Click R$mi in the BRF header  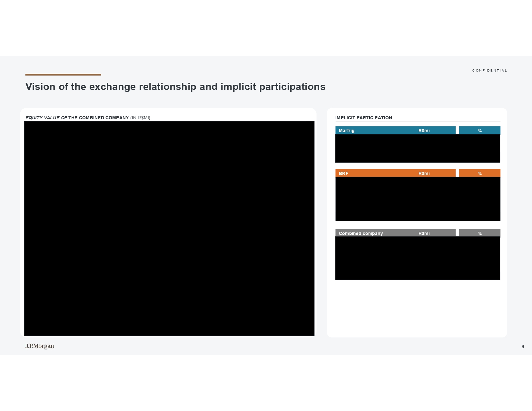click(x=424, y=173)
